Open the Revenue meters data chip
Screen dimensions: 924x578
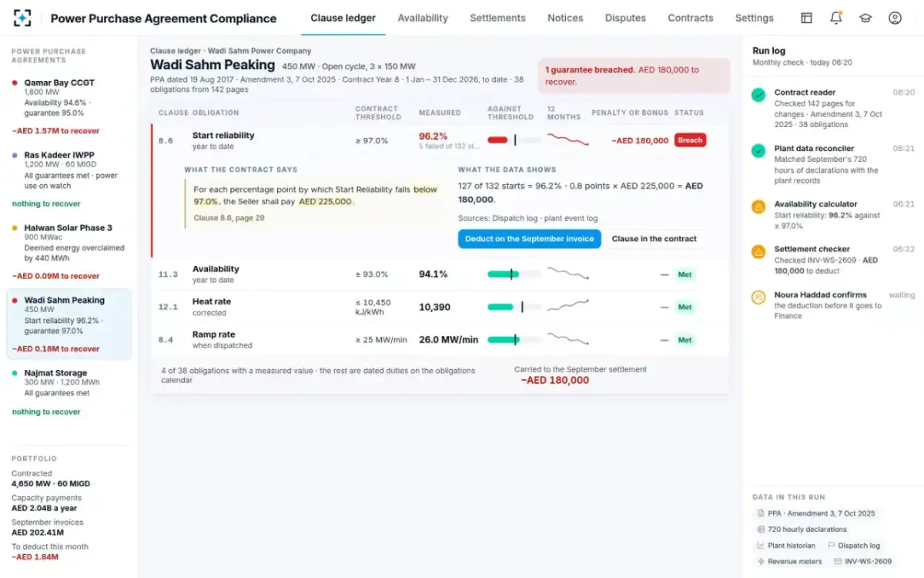tap(789, 562)
